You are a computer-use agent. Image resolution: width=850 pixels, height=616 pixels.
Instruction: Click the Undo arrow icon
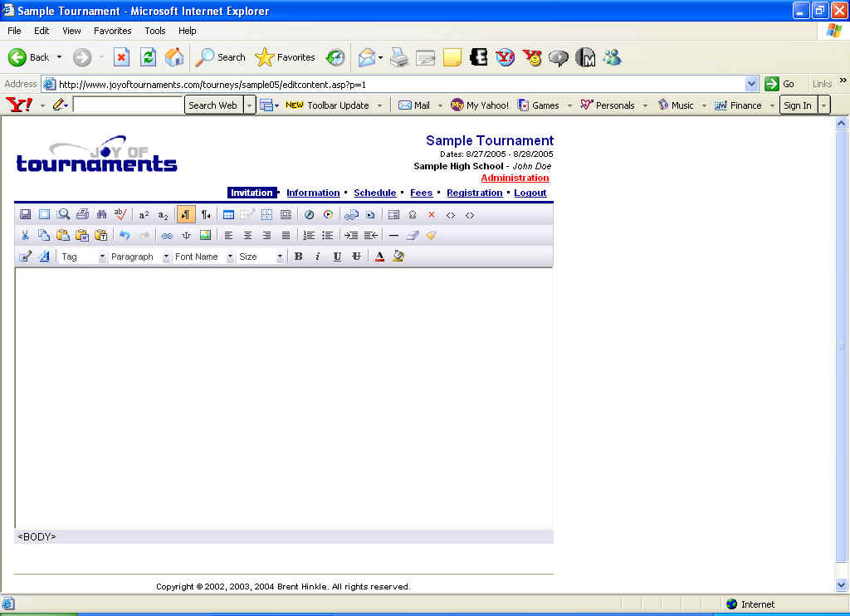point(125,236)
